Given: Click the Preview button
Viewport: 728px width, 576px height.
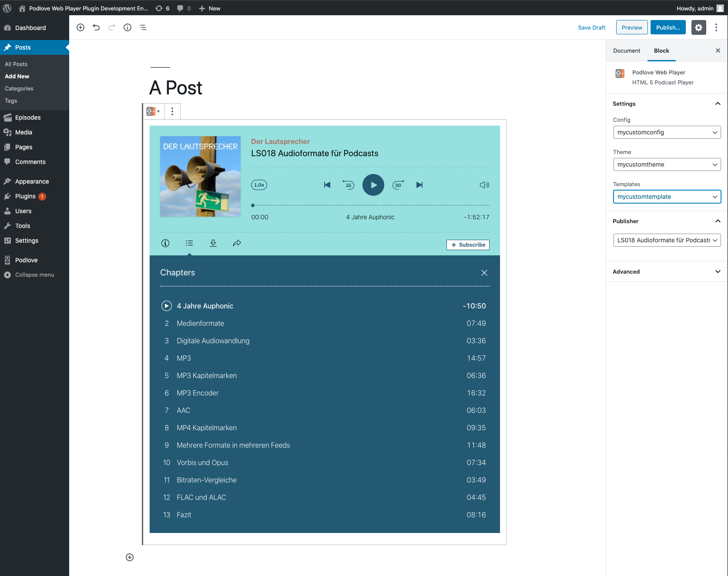Looking at the screenshot, I should coord(632,27).
